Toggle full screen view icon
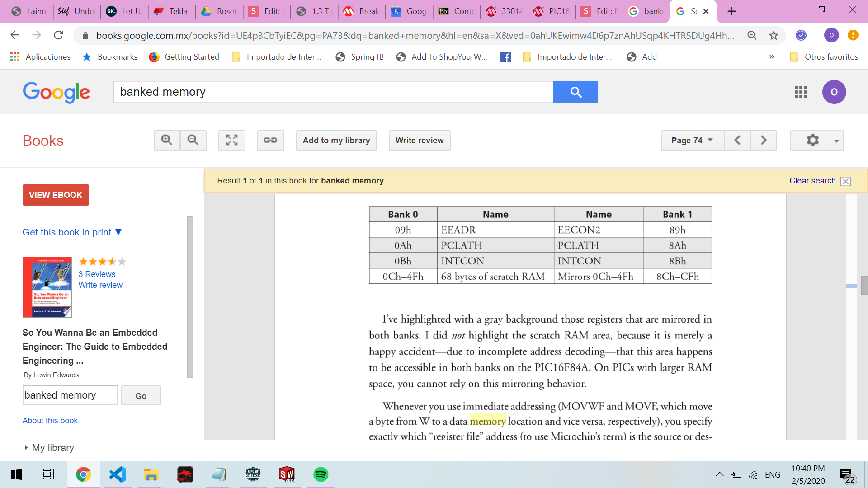868x488 pixels. point(232,141)
